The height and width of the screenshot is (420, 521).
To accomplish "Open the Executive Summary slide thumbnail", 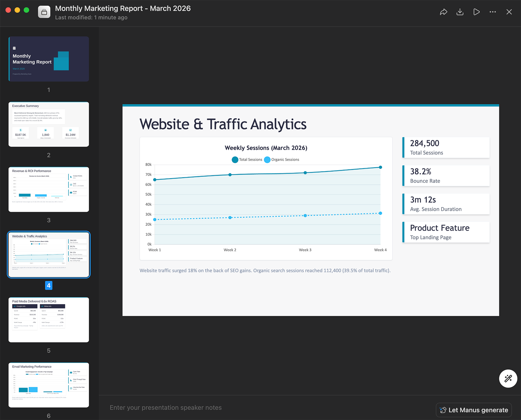I will tap(49, 124).
